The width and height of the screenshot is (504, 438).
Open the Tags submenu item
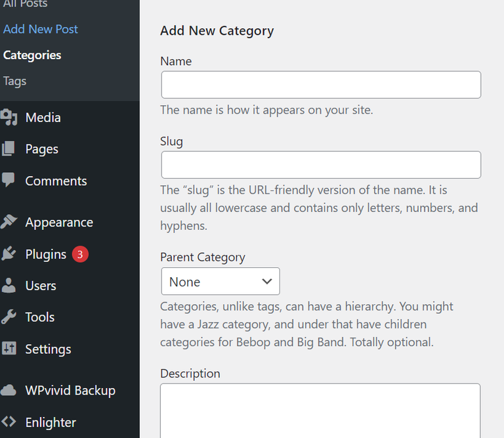(15, 81)
